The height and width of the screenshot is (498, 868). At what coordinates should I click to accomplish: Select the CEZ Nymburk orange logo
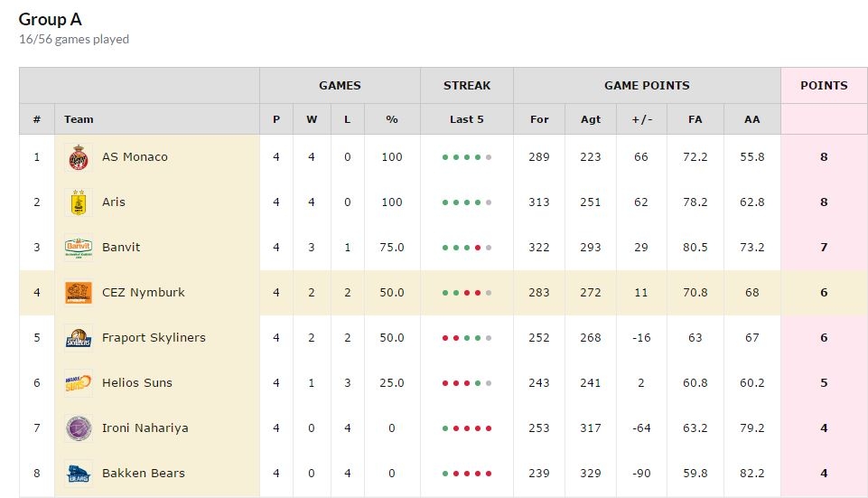tap(78, 293)
